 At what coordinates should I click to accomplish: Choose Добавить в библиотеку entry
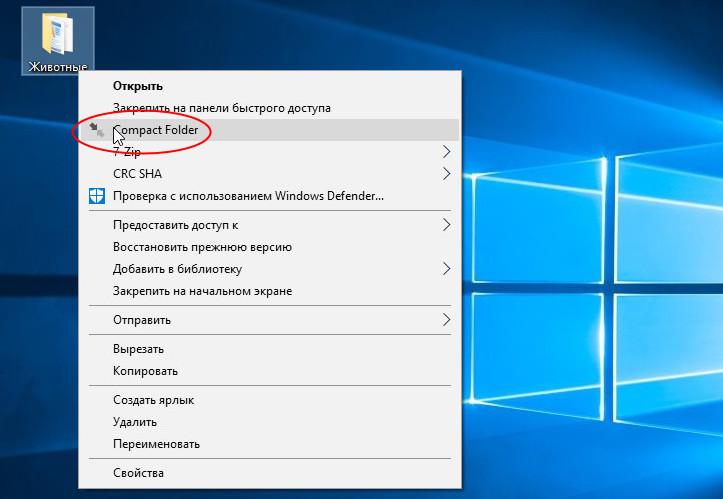pyautogui.click(x=270, y=269)
